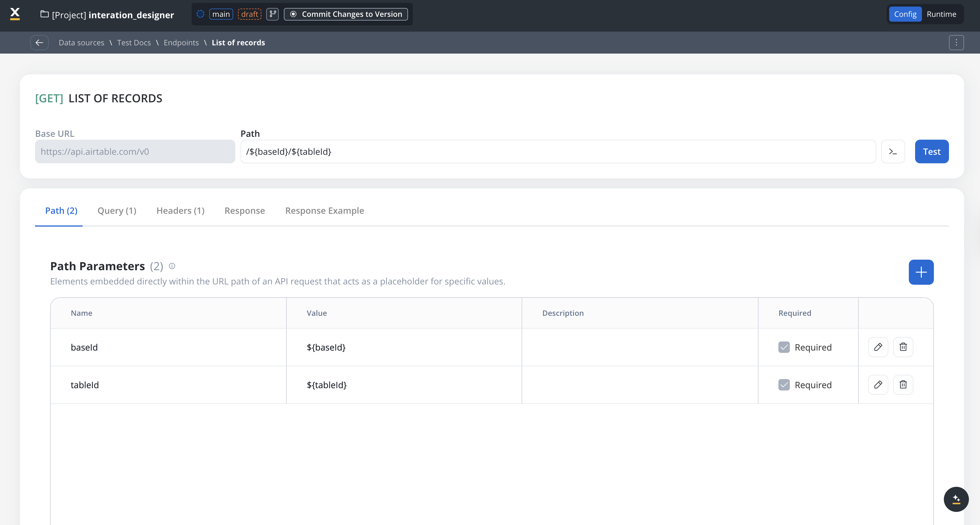Click Commit Changes to Version
This screenshot has height=525, width=980.
(345, 14)
